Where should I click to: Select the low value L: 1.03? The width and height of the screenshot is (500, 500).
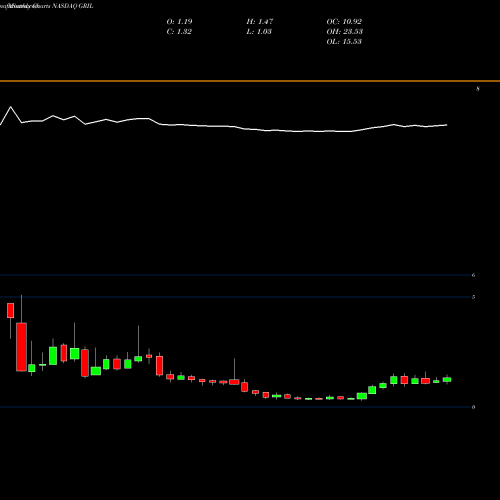point(259,32)
